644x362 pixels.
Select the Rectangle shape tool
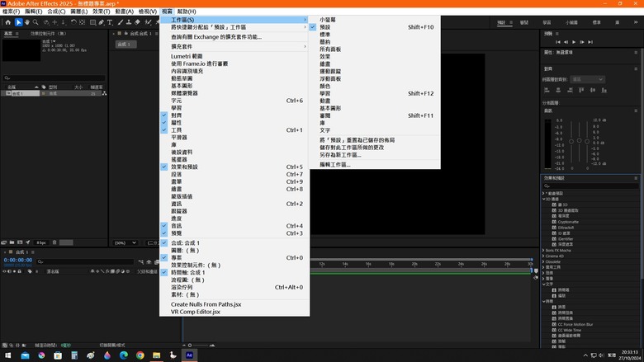coord(92,22)
